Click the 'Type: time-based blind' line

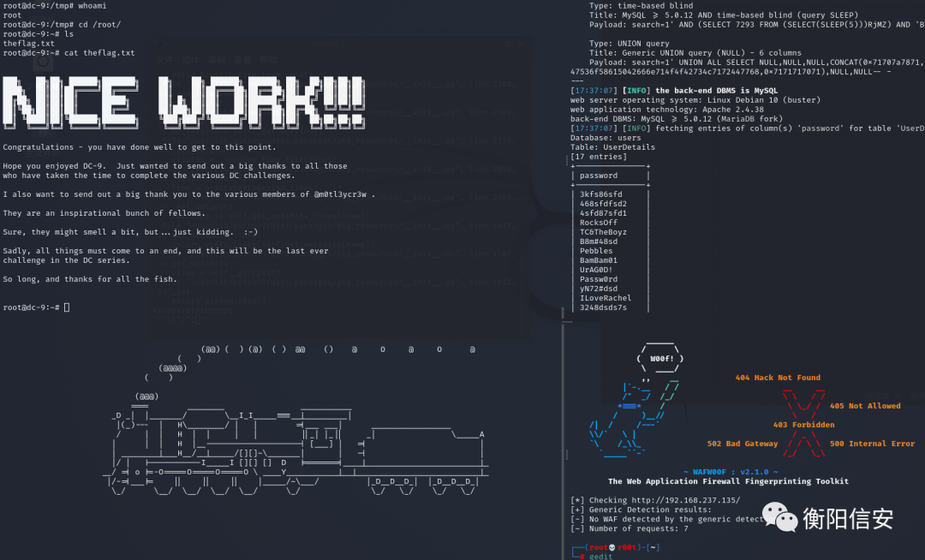click(642, 5)
